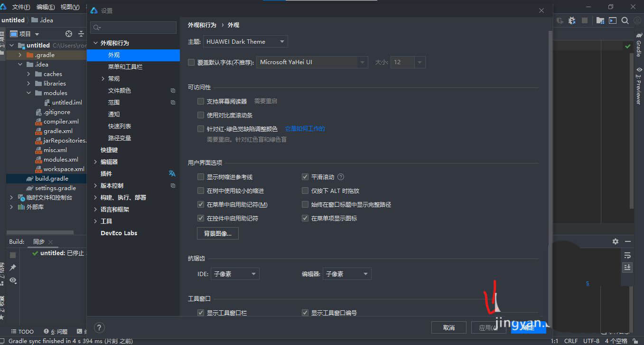Click the green checkmark inspection indicator
This screenshot has width=644, height=345.
pyautogui.click(x=628, y=46)
